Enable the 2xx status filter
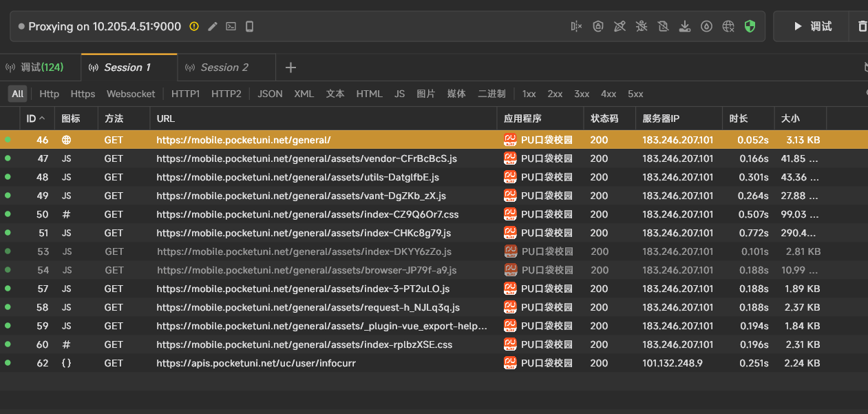The height and width of the screenshot is (414, 868). click(x=555, y=94)
